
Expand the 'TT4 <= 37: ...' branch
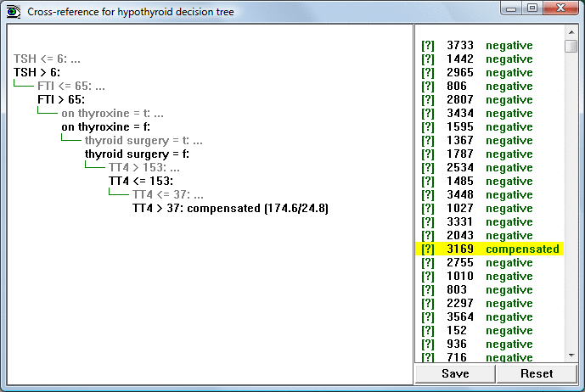coord(168,194)
